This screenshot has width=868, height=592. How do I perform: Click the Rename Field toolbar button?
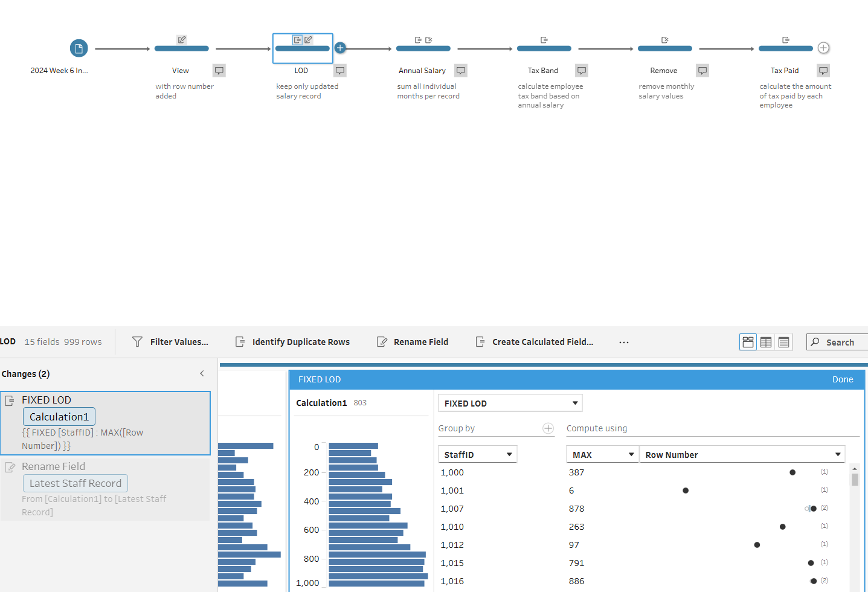click(x=413, y=342)
